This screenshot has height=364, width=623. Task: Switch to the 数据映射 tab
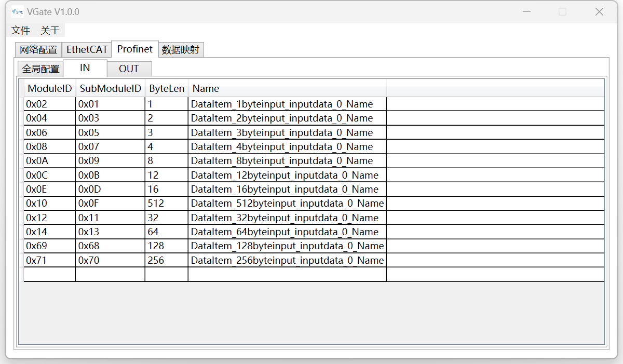point(181,50)
